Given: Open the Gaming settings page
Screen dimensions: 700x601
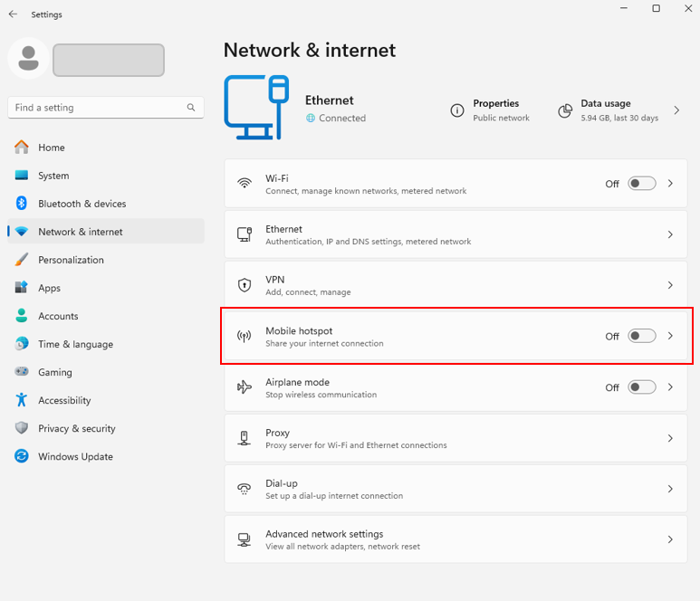Looking at the screenshot, I should [54, 372].
